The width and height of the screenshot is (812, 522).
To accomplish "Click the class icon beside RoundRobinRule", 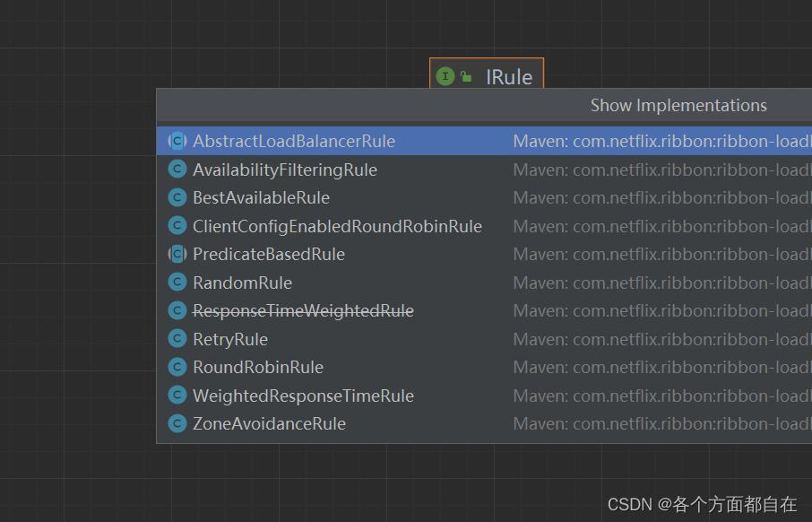I will coord(177,367).
